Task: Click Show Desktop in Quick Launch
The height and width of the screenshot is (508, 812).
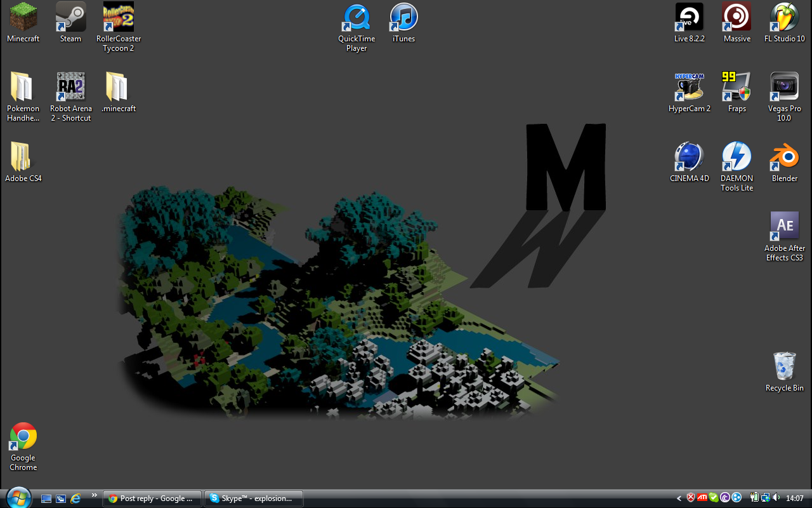Action: [46, 498]
